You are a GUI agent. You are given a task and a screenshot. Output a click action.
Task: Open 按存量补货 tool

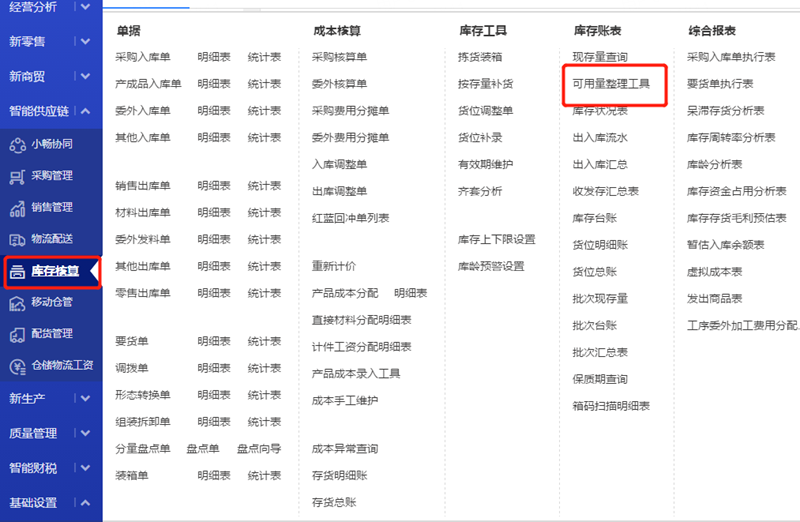click(485, 84)
